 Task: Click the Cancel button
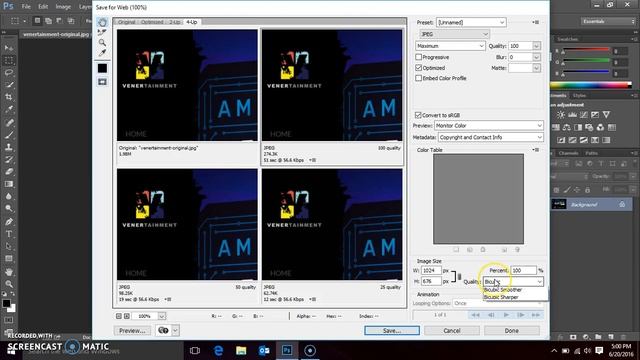point(452,331)
